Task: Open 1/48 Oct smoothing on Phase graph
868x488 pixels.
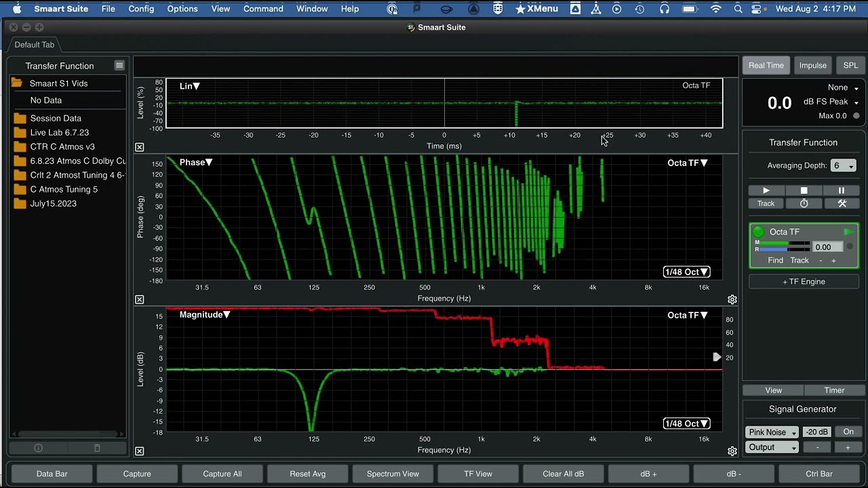Action: (x=687, y=272)
